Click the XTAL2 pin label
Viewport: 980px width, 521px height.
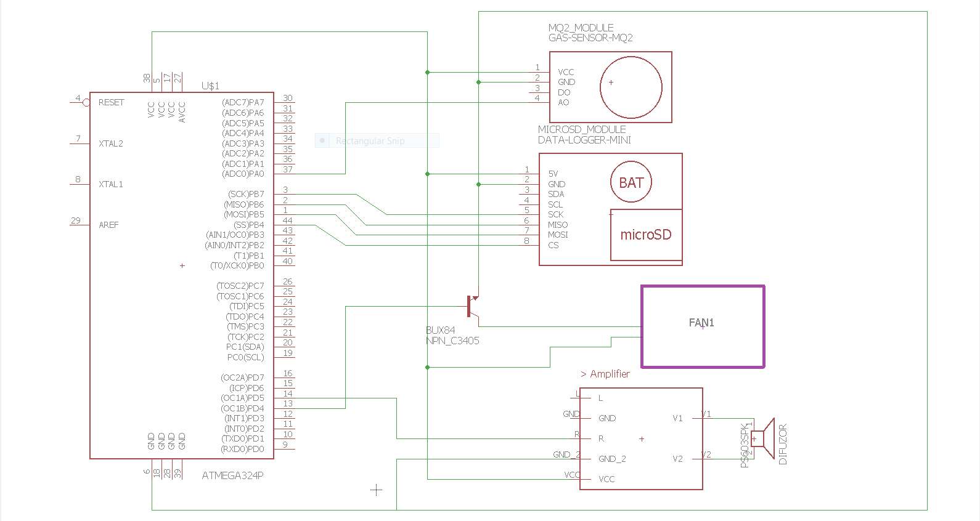pos(111,143)
